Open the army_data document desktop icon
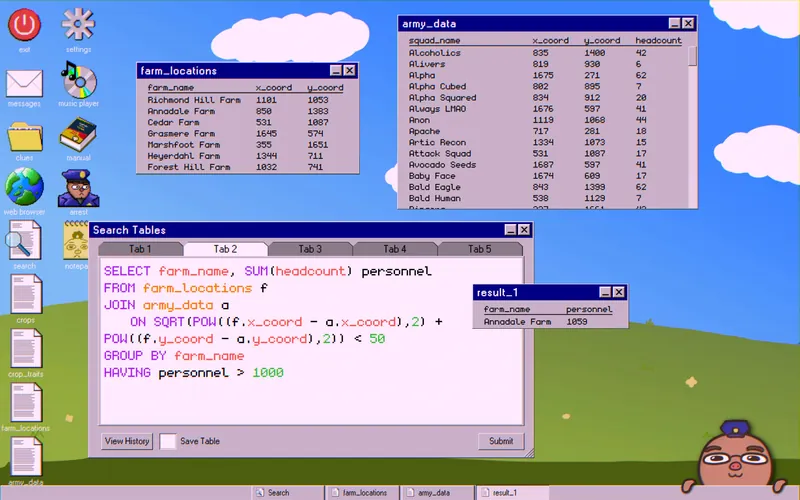The height and width of the screenshot is (500, 800). 26,457
